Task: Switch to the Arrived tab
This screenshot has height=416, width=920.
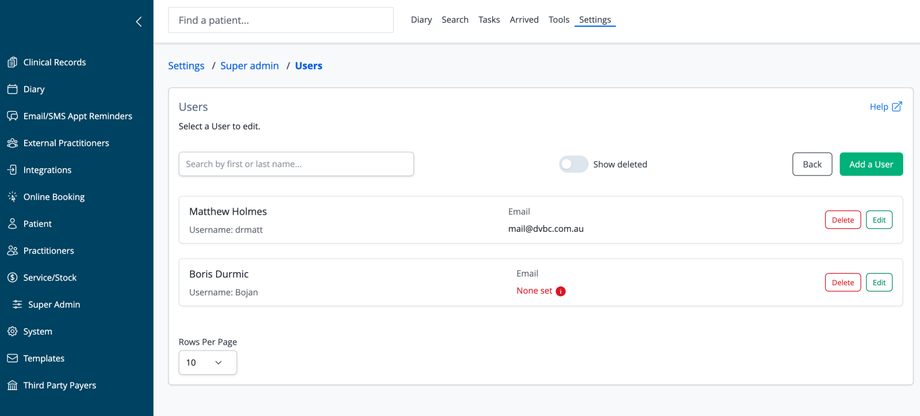Action: point(524,20)
